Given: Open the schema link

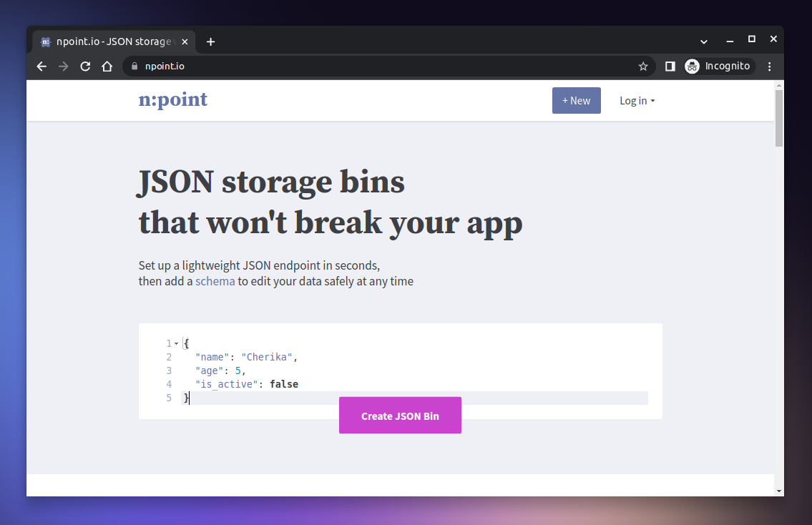Looking at the screenshot, I should (x=215, y=281).
